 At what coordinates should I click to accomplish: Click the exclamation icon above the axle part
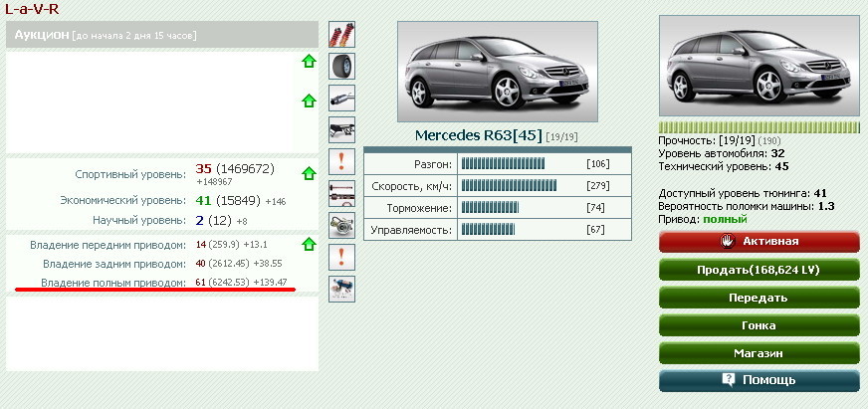point(342,161)
